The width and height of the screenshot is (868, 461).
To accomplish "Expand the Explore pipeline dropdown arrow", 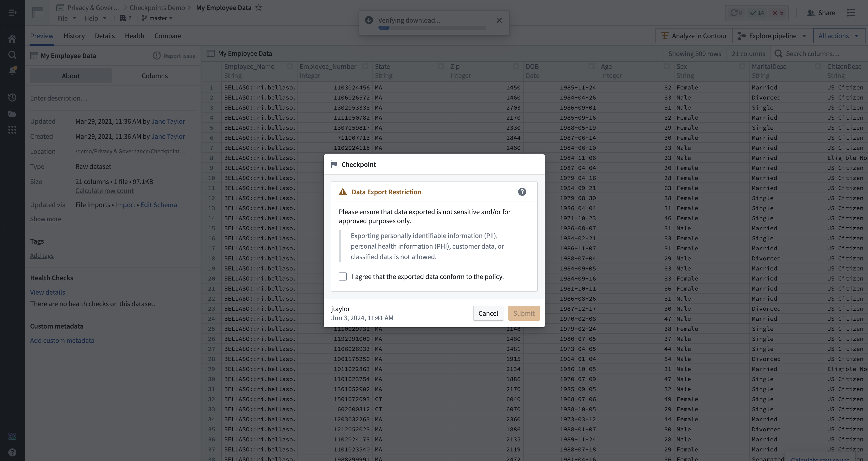I will click(x=804, y=36).
